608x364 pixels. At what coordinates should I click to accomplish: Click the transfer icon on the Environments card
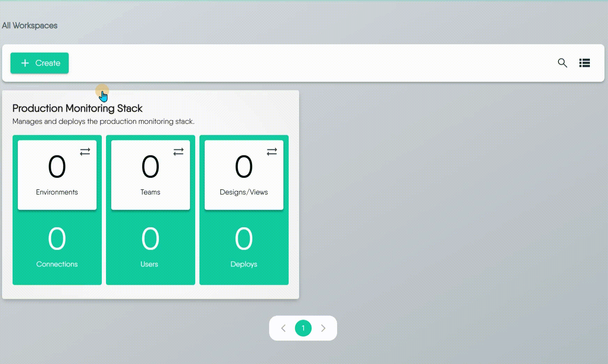click(85, 151)
